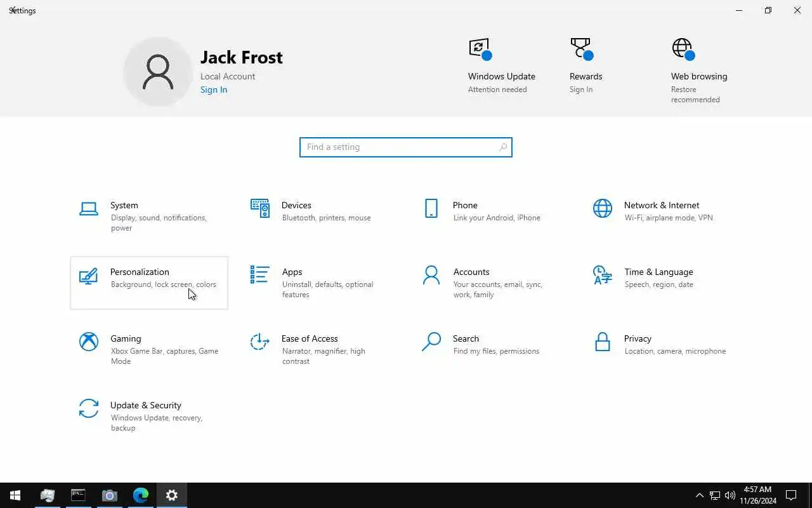Click the Gaming Xbox icon
Screen dimensions: 812x508
89,342
